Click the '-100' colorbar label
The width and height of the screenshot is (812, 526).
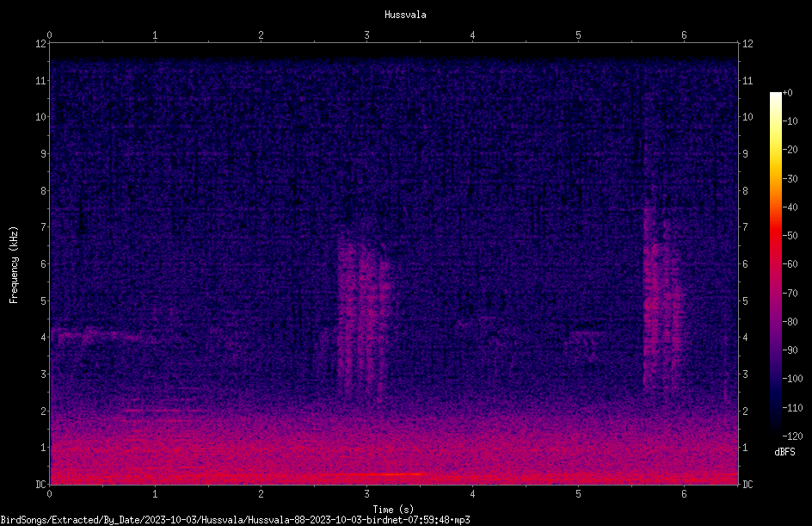click(792, 378)
